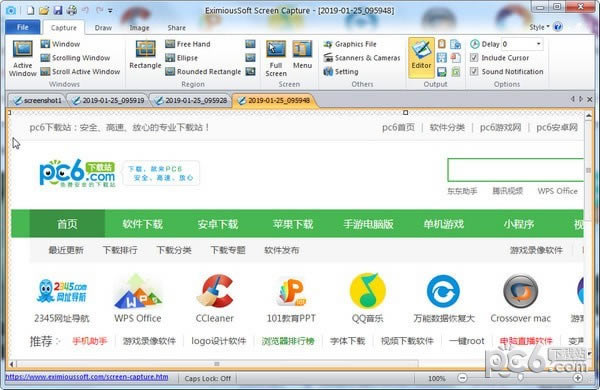The height and width of the screenshot is (390, 600).
Task: Click the top-center selection handle on canvas
Action: (406, 113)
